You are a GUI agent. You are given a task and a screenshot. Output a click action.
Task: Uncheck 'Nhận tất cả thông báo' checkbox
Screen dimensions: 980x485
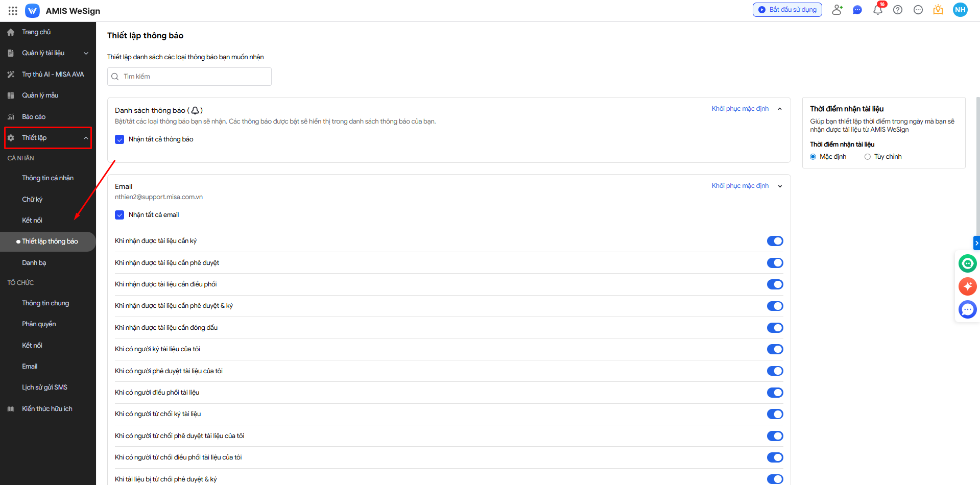[119, 139]
